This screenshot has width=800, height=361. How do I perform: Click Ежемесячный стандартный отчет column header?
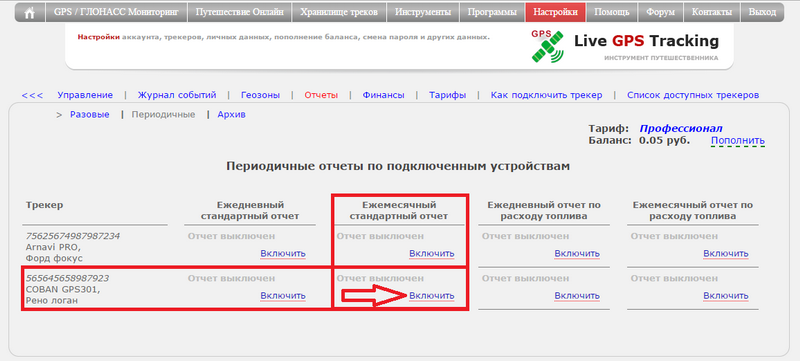point(399,211)
